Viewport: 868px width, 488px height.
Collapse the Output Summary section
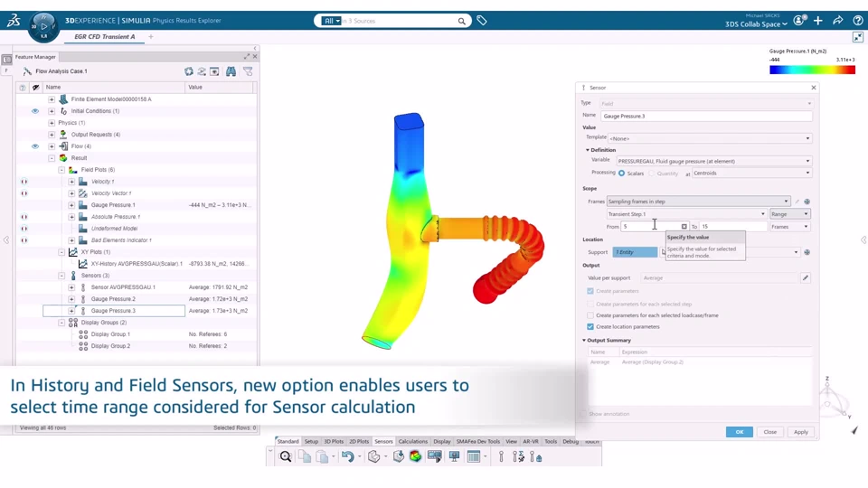[x=584, y=341]
